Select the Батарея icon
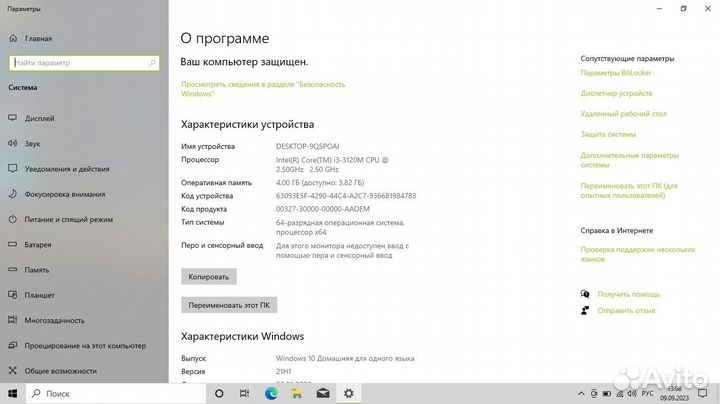The height and width of the screenshot is (404, 720). point(13,244)
